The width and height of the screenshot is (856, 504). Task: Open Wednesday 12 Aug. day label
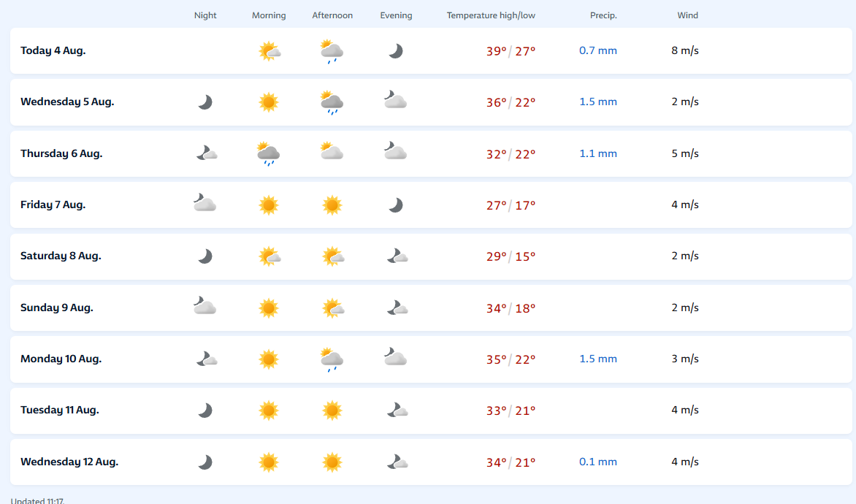(69, 462)
